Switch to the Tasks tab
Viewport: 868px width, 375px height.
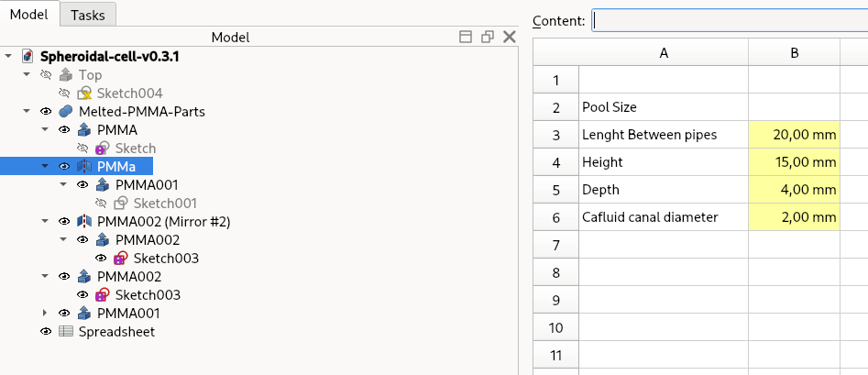click(87, 15)
